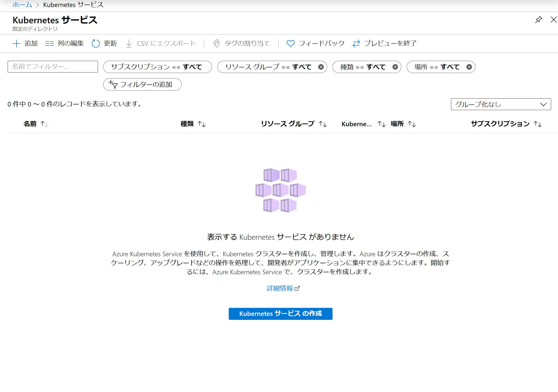
Task: Click Kubernetes サービス の作成 button
Action: point(281,314)
